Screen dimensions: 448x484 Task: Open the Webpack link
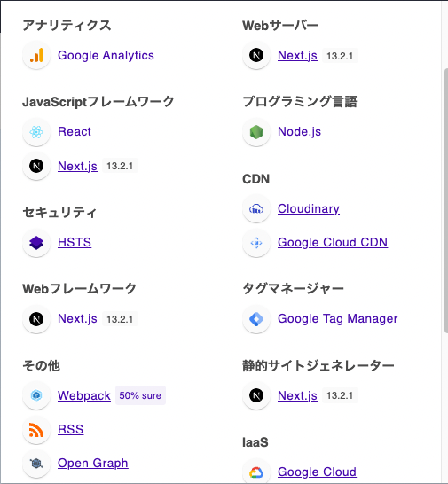[84, 395]
